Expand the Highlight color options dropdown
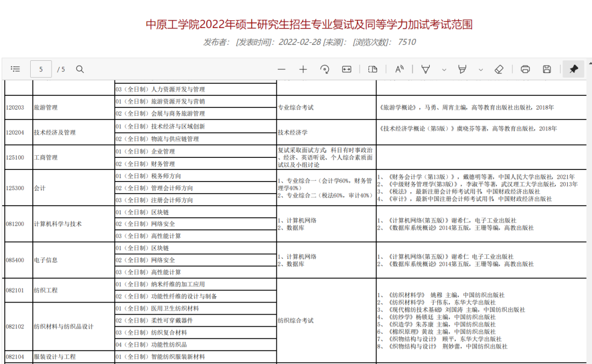Viewport: 592px width, 364px height. [x=481, y=70]
